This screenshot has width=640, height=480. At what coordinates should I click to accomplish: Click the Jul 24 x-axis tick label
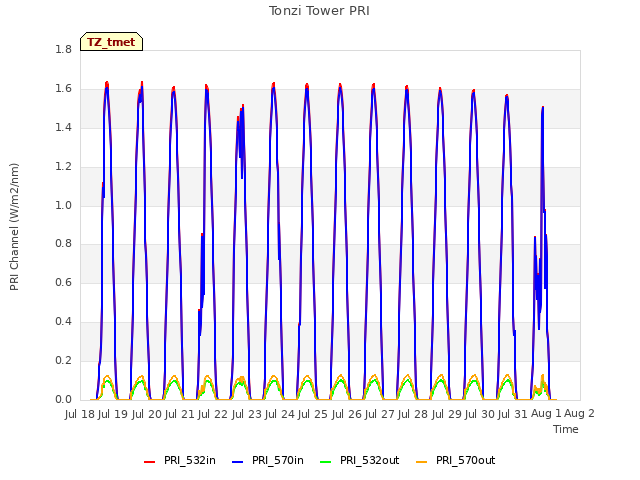point(280,414)
